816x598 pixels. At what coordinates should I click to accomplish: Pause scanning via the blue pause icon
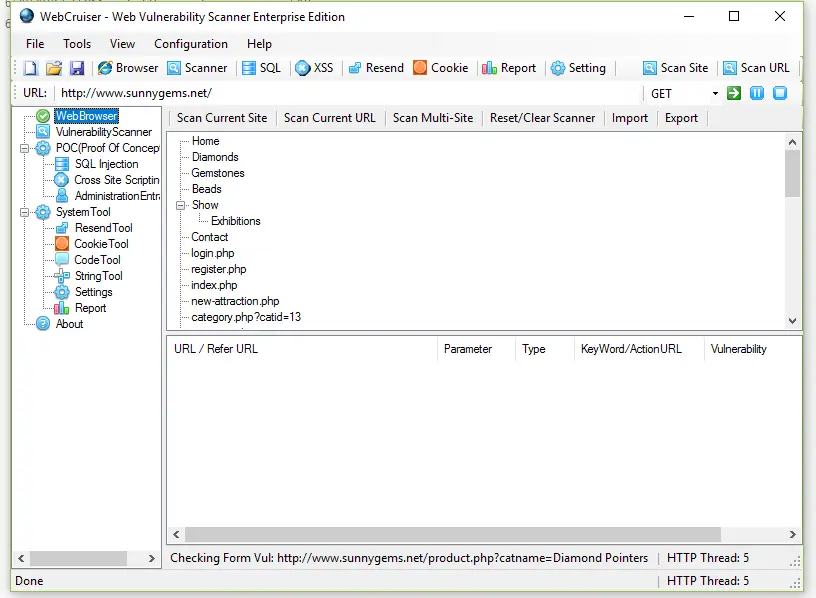pos(757,91)
